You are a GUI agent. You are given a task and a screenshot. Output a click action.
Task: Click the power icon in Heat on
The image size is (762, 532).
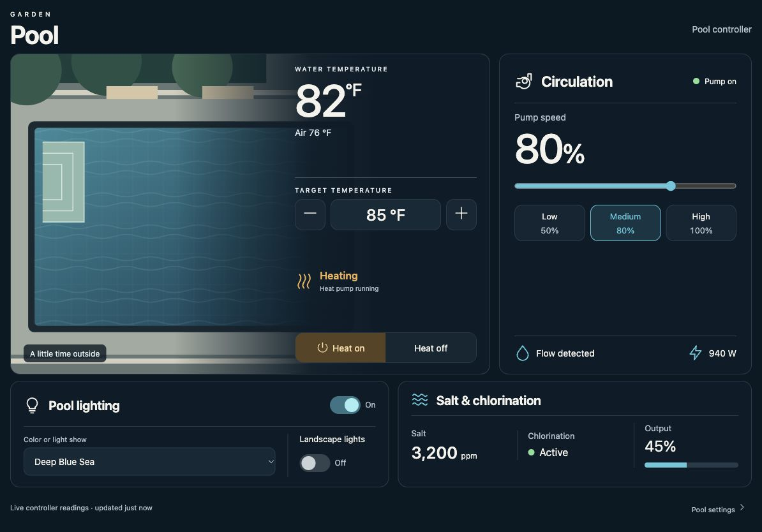(x=322, y=348)
